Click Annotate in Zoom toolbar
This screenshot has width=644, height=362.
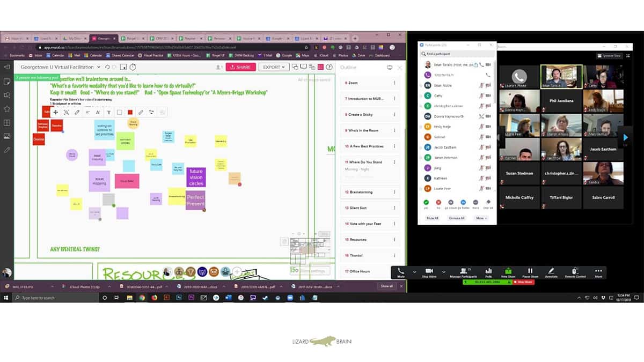[x=551, y=272]
